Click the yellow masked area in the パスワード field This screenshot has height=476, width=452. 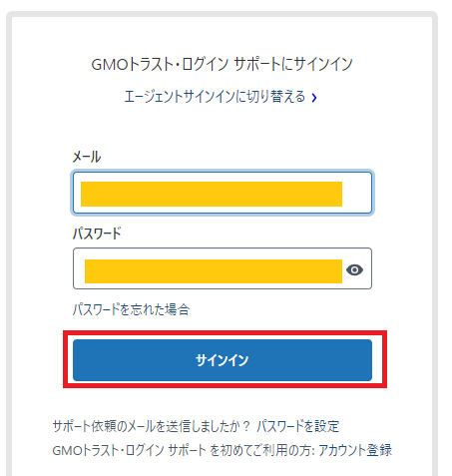[214, 271]
